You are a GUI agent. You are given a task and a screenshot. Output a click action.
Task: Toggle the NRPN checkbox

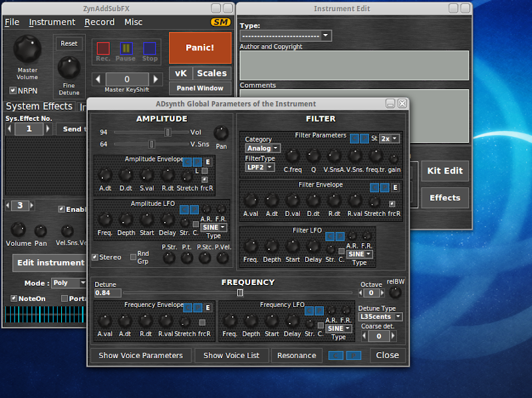tap(13, 90)
